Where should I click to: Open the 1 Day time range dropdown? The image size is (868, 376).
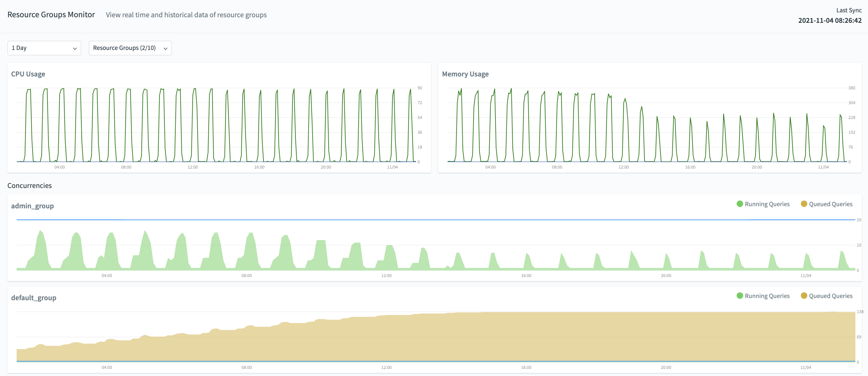44,48
